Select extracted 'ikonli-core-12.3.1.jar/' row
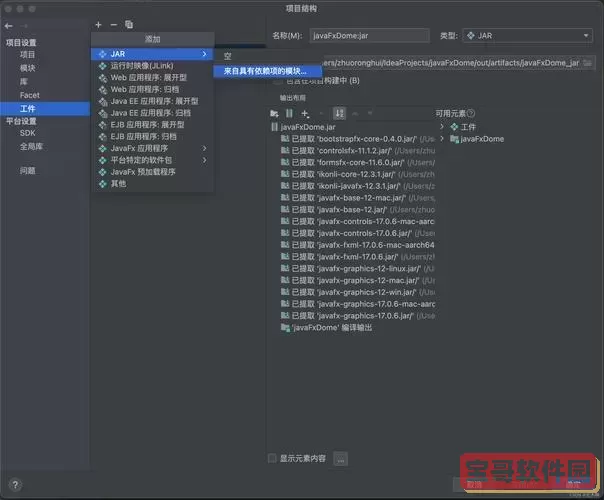The image size is (604, 500). (x=358, y=174)
